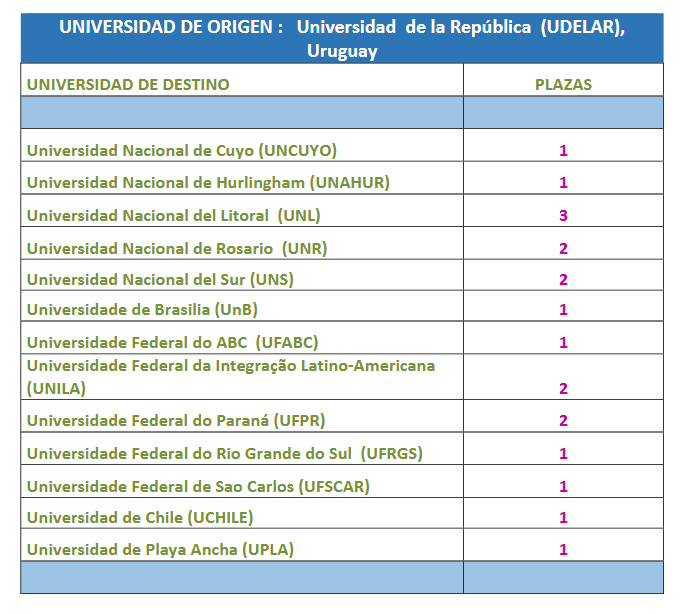The height and width of the screenshot is (614, 683).
Task: Select 'Universidad Nacional de Rosario (UNR)' cell
Action: 242,243
